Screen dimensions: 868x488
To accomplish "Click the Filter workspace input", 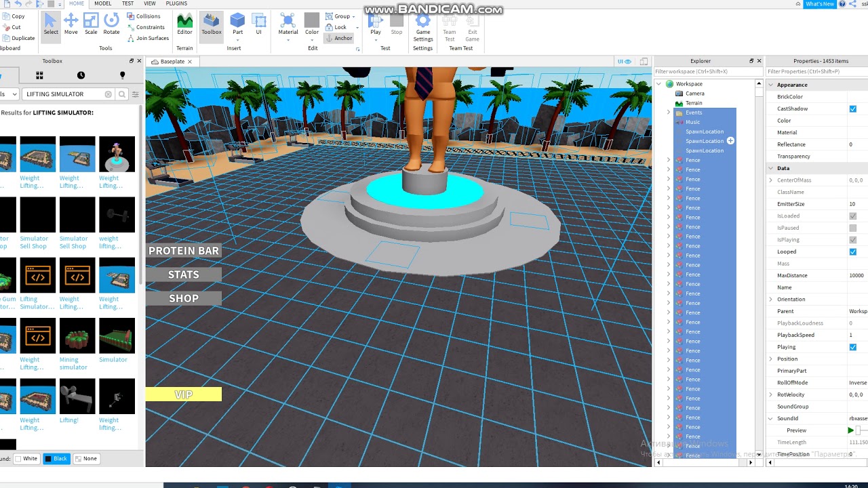I will coord(708,71).
